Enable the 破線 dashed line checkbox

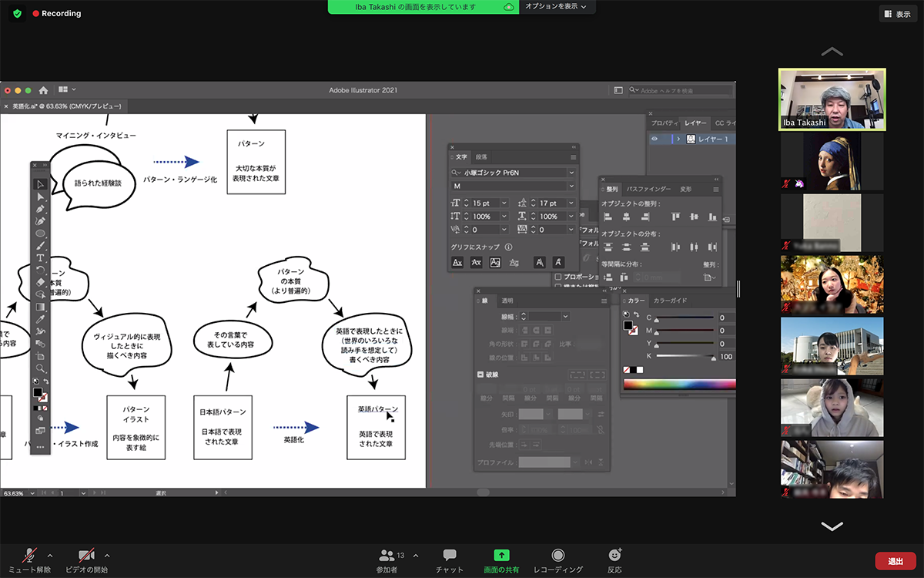(x=480, y=375)
